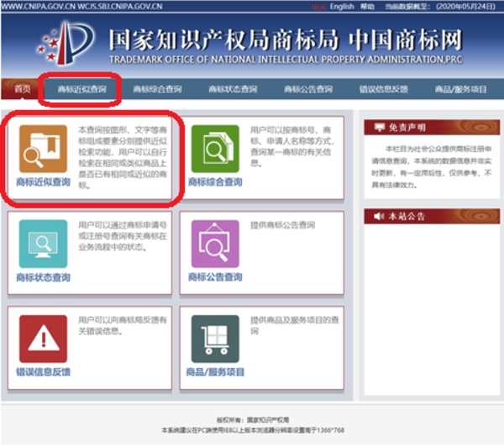This screenshot has width=504, height=446.
Task: Click the 商标状态查询 card title link
Action: 43,277
